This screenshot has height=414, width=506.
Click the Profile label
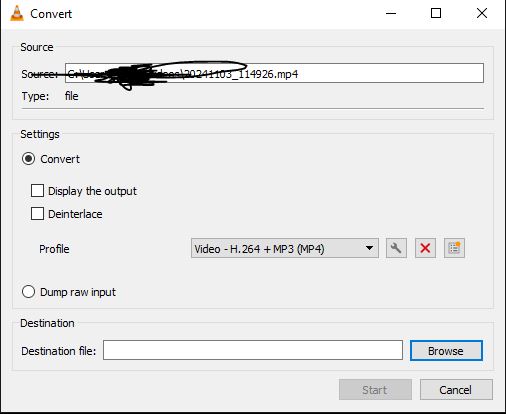[x=54, y=249]
